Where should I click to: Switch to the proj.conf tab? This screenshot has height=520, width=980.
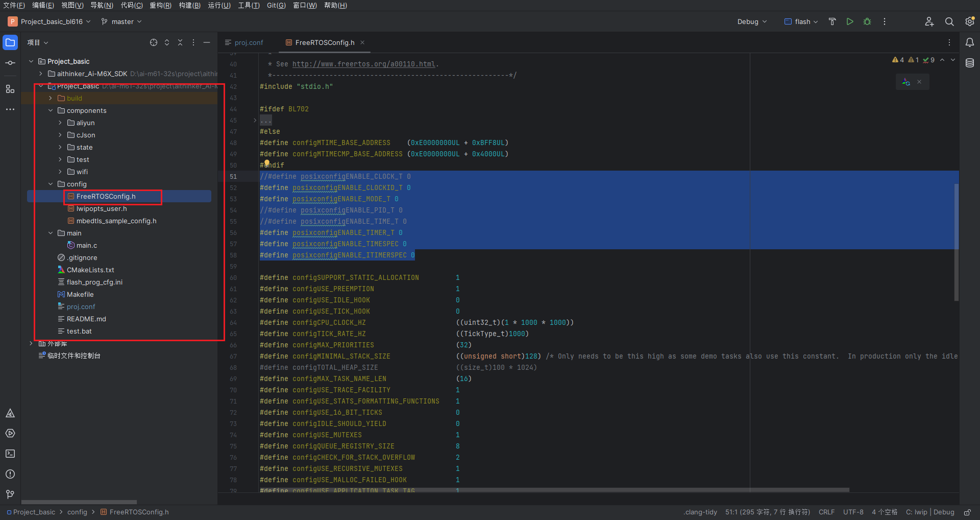244,42
